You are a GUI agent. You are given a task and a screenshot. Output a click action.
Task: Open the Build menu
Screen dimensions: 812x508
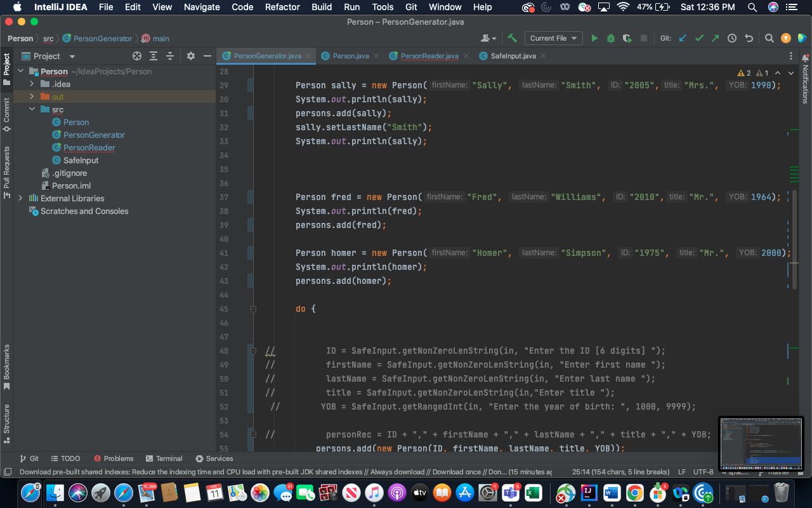pos(322,7)
